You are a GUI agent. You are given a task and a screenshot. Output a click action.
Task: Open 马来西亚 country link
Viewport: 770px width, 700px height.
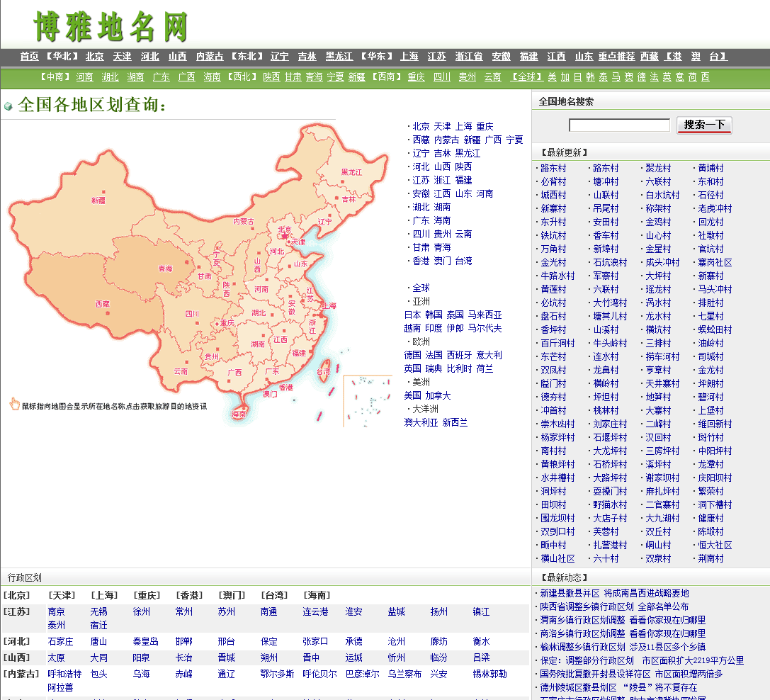coord(485,315)
